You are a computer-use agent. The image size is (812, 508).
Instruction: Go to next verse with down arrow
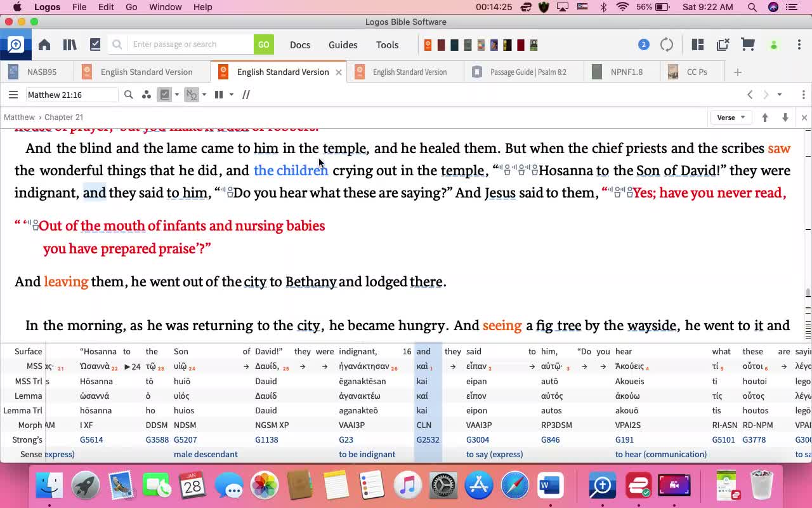point(785,117)
